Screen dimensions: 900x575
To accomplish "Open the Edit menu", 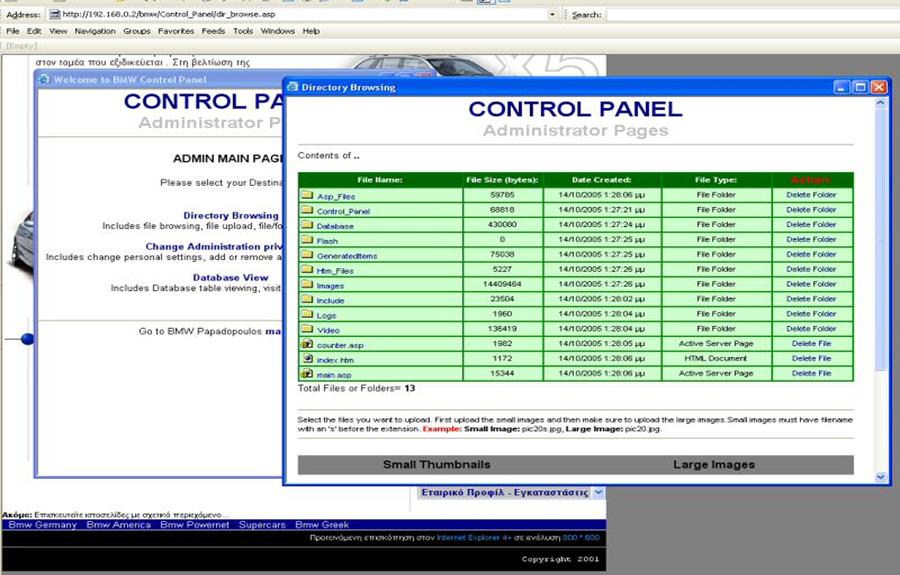I will click(x=34, y=31).
